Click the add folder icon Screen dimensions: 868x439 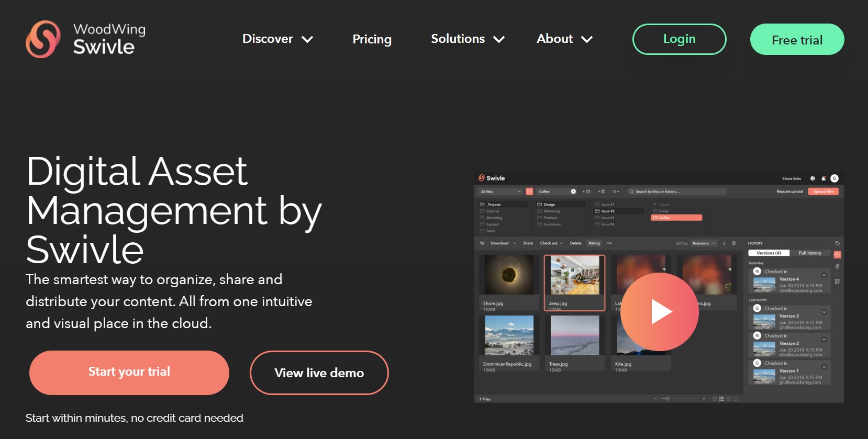click(x=586, y=192)
